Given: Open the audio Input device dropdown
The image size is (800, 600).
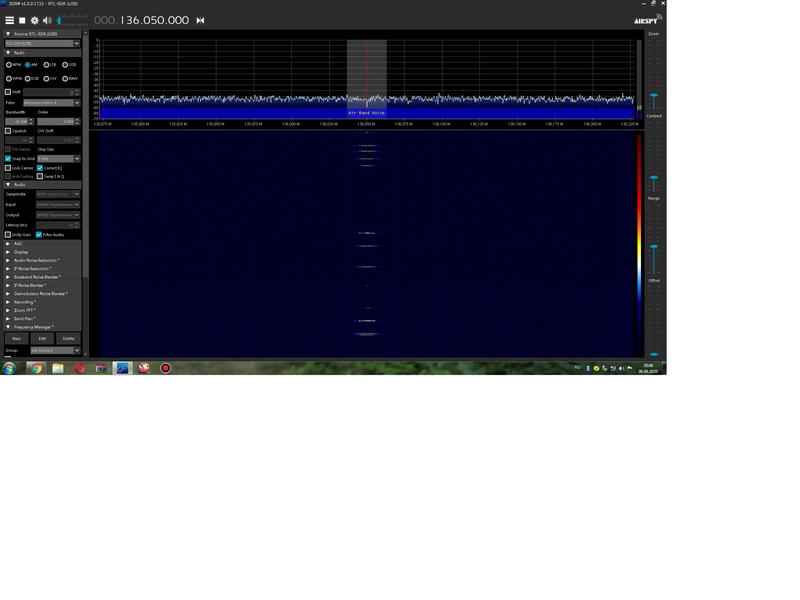Looking at the screenshot, I should 58,205.
